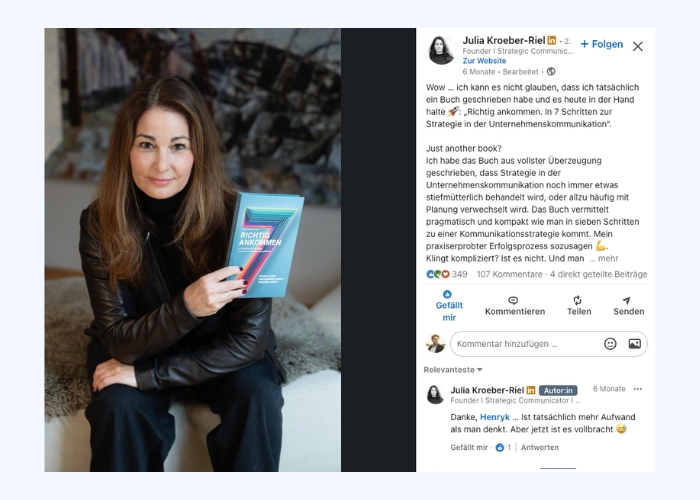Click the Gefällt mir thumbs-up icon
Screen dimensions: 700x500
(447, 294)
